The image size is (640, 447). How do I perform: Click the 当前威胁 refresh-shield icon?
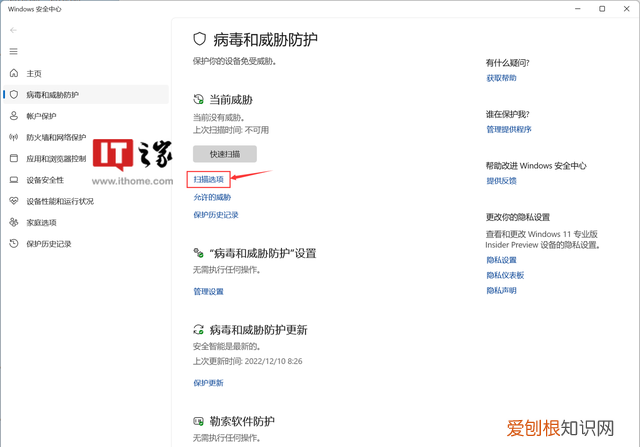coord(198,99)
